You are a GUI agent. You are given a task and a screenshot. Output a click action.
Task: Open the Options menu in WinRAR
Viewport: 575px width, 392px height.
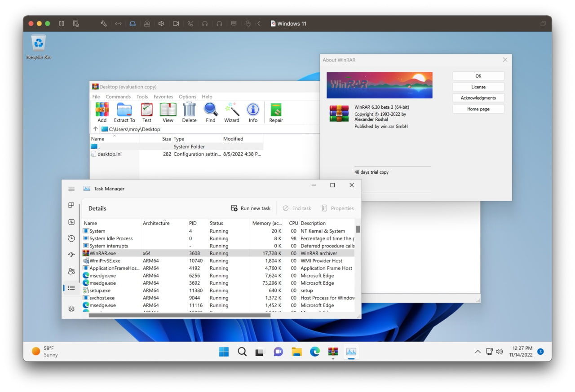[x=187, y=97]
